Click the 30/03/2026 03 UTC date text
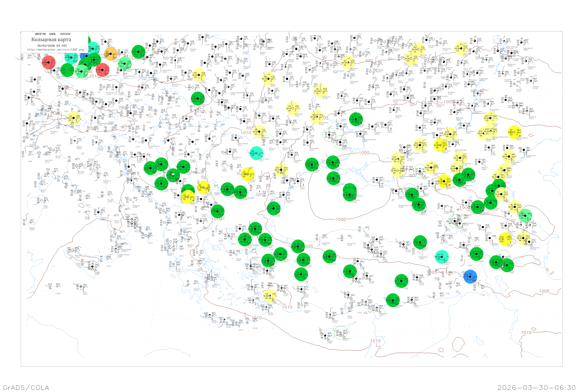Viewport: 588px width, 392px height. point(52,46)
